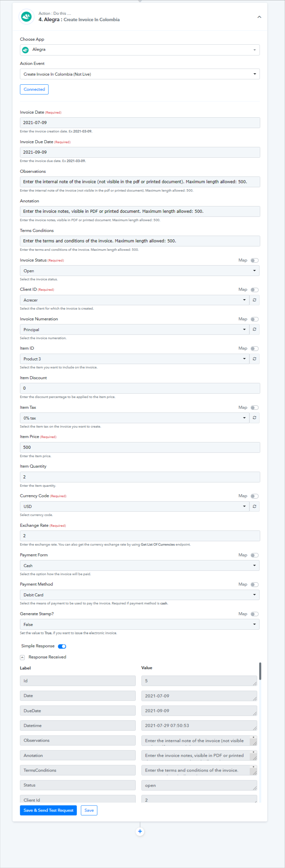This screenshot has width=285, height=868.
Task: Refresh the Client ID list
Action: (x=255, y=300)
